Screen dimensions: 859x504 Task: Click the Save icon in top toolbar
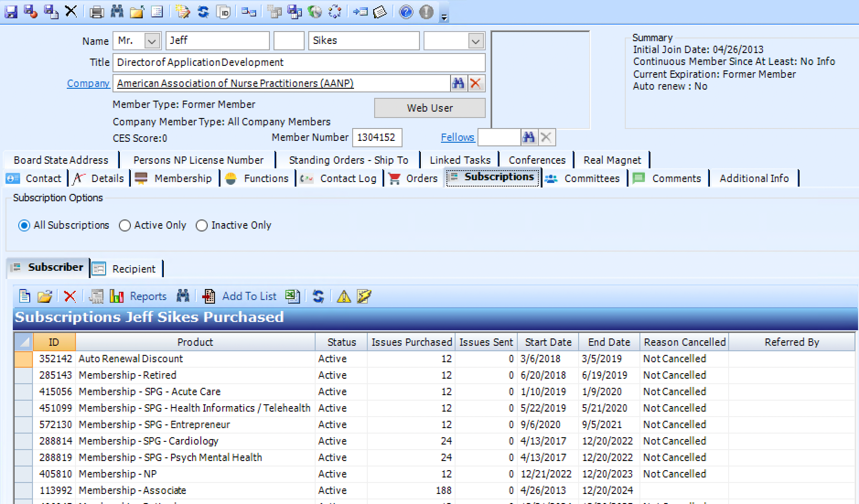(x=11, y=11)
